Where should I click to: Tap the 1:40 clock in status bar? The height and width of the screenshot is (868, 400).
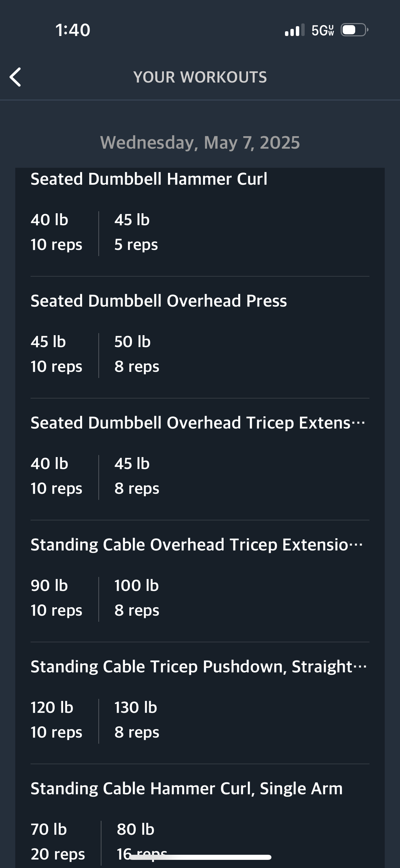click(73, 30)
